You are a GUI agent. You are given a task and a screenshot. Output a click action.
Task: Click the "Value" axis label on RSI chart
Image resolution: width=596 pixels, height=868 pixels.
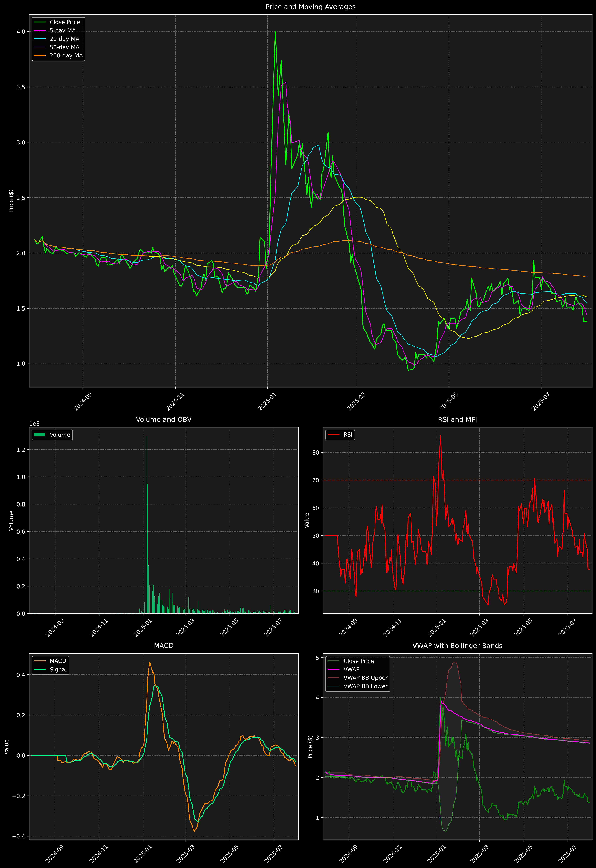coord(307,520)
